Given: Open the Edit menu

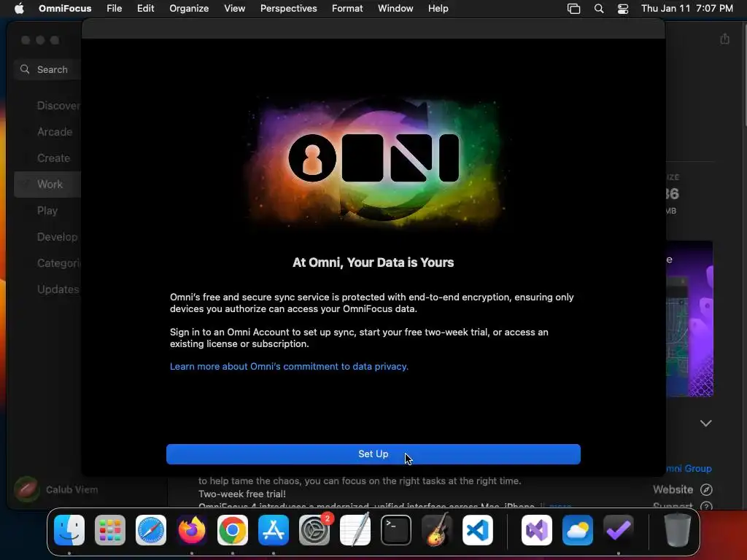Looking at the screenshot, I should click(x=145, y=8).
